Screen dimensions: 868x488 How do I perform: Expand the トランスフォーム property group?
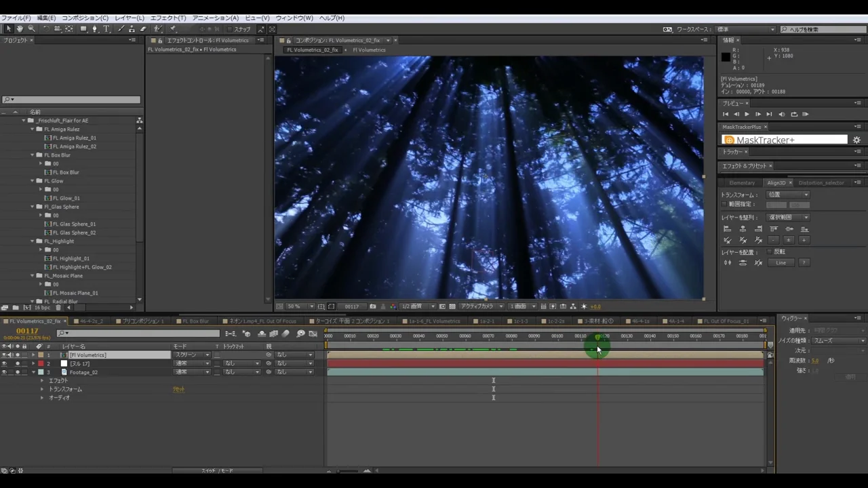(42, 389)
